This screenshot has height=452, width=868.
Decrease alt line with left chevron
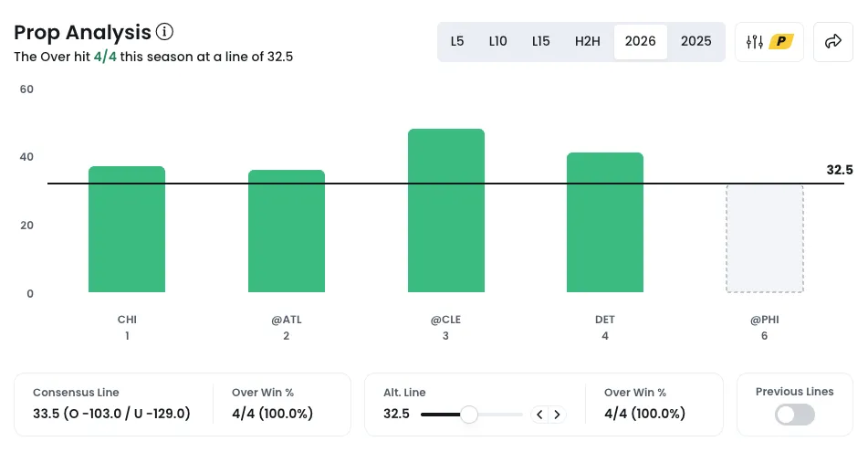pos(539,415)
